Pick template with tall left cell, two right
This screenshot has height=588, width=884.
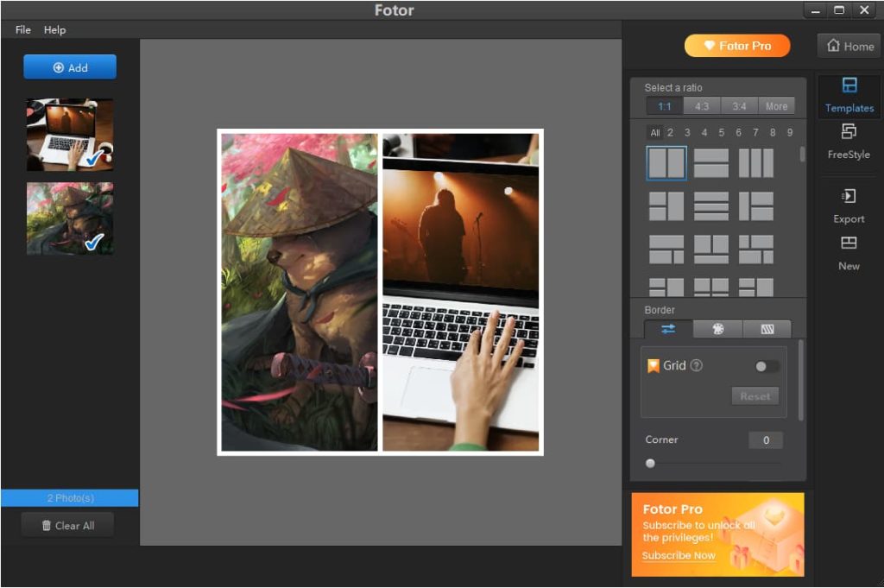coord(756,206)
